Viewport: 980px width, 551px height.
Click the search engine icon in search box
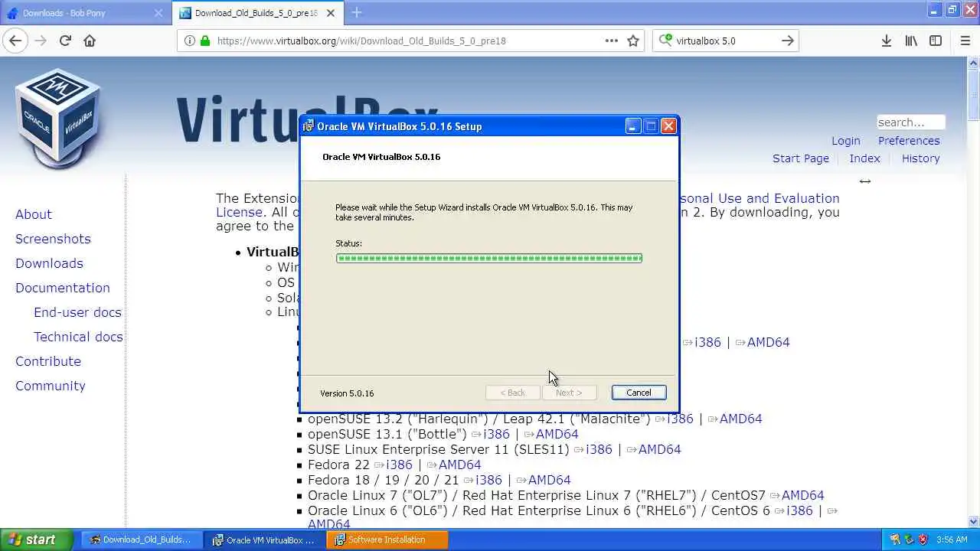[665, 41]
